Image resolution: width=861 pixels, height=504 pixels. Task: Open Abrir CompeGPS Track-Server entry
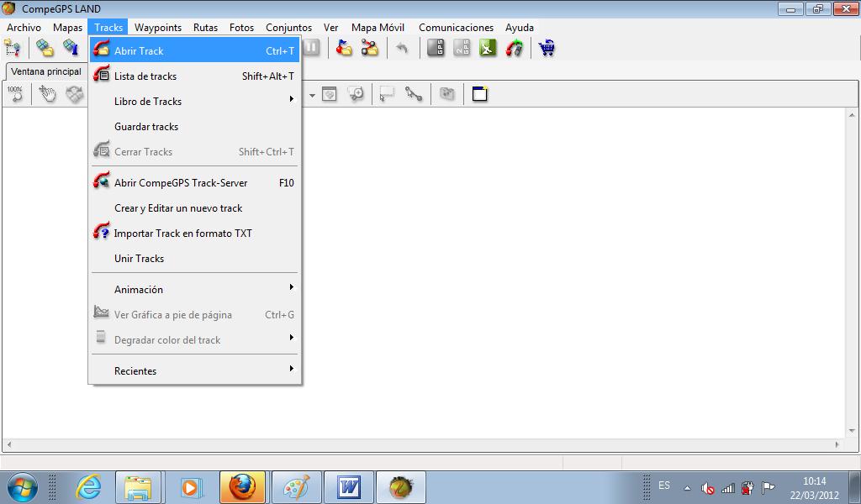pyautogui.click(x=194, y=182)
